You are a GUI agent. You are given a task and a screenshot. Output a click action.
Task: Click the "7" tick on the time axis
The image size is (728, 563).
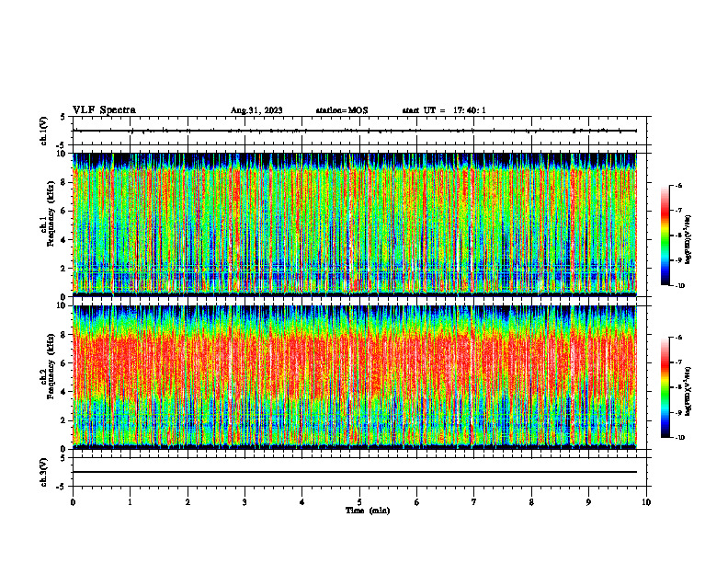tap(474, 502)
